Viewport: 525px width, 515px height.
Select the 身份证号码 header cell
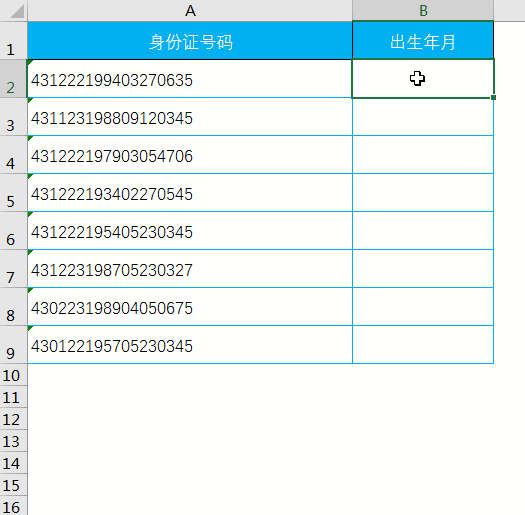point(190,41)
